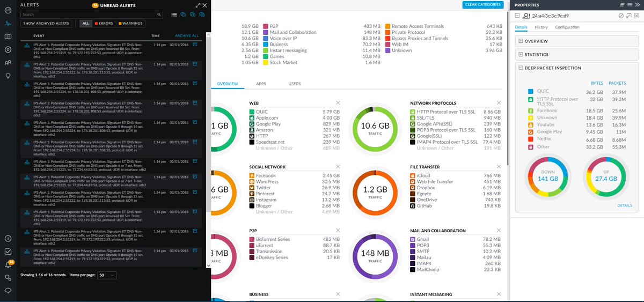The height and width of the screenshot is (302, 644).
Task: Remove the FILE TRANSFER category card
Action: click(x=499, y=167)
